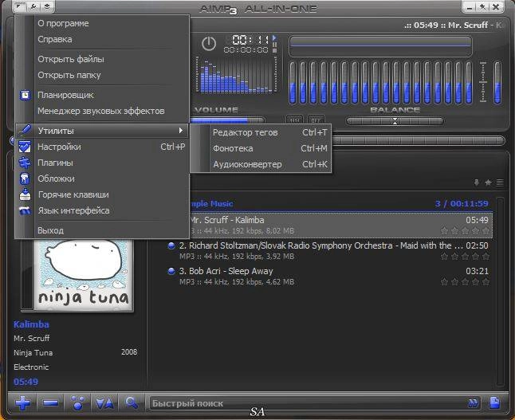Open Редактор тегов from submenu
Viewport: 515px width, 420px height.
coord(261,132)
